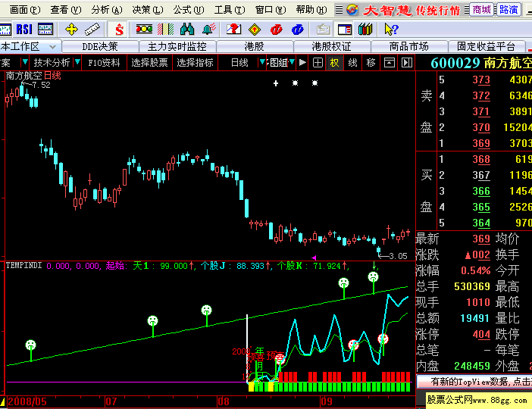Toggle the 线 line button
Image resolution: width=532 pixels, height=409 pixels.
click(x=353, y=62)
